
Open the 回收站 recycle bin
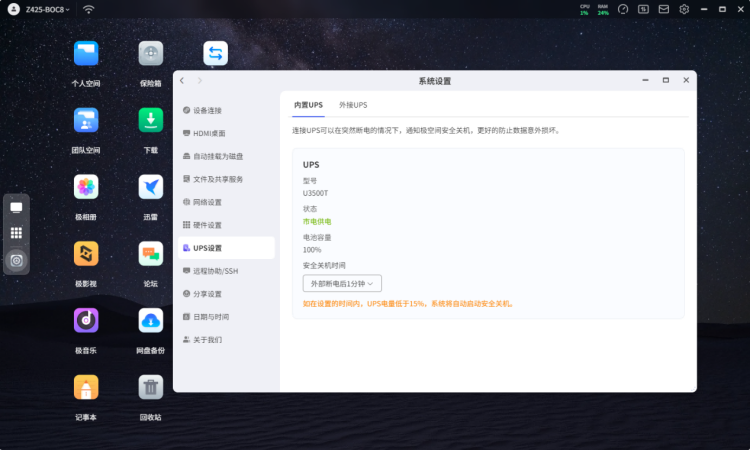(151, 387)
